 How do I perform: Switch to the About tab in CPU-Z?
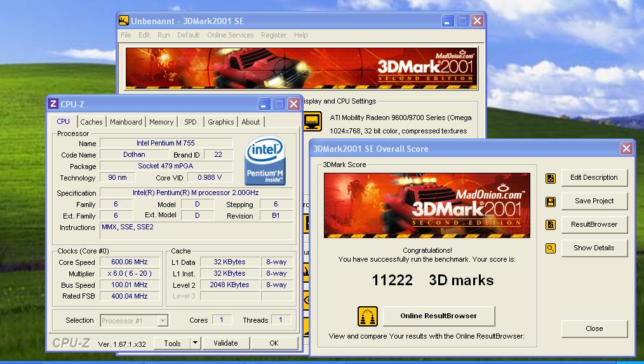250,122
